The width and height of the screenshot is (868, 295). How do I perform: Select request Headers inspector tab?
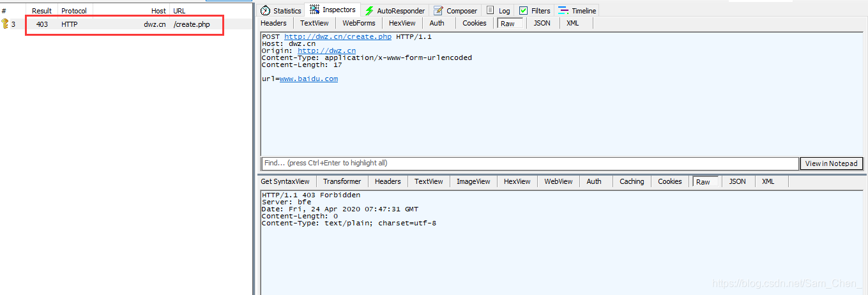[273, 23]
